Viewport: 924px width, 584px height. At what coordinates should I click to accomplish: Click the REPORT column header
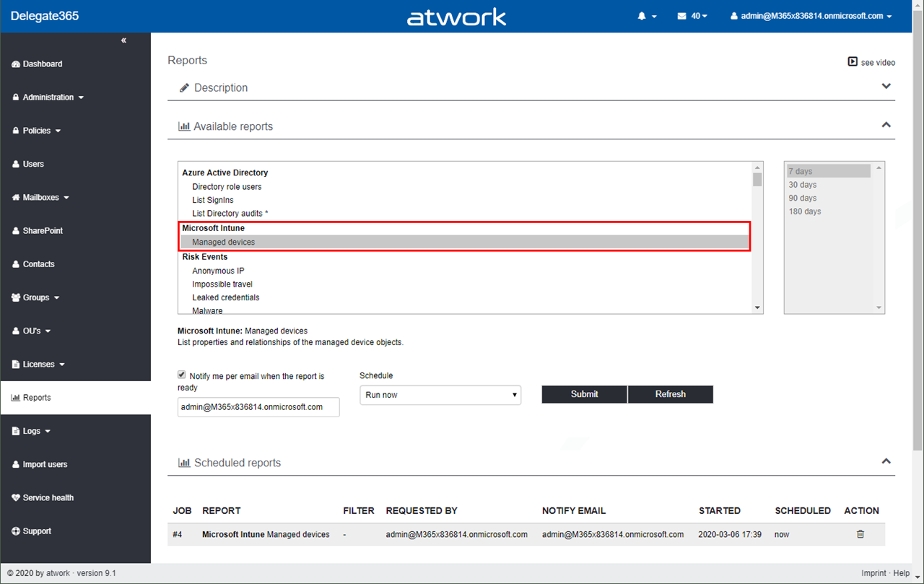222,510
